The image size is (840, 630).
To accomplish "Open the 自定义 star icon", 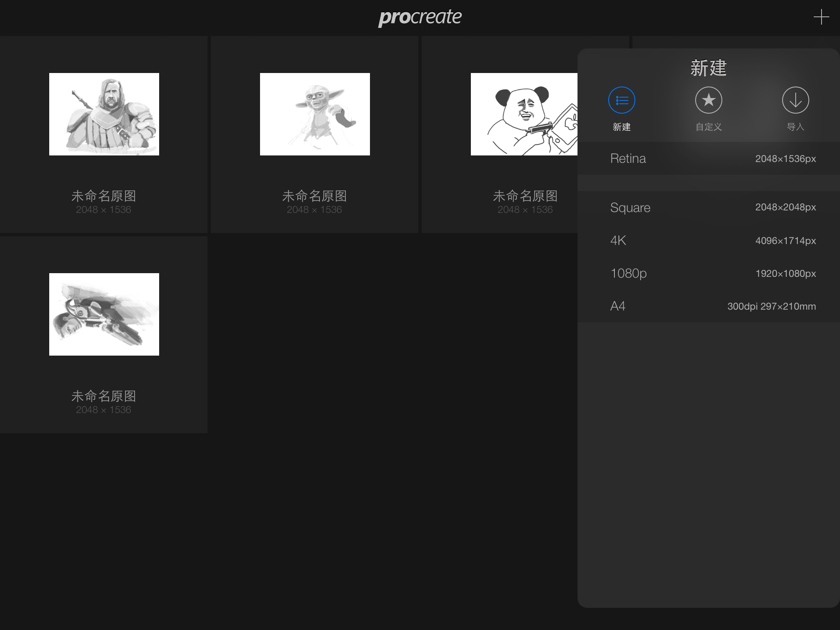I will tap(708, 100).
